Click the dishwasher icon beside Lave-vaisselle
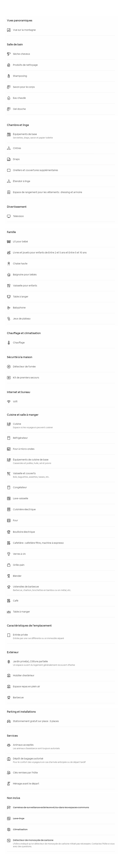Viewport: 122px width, 868px height. tap(9, 498)
